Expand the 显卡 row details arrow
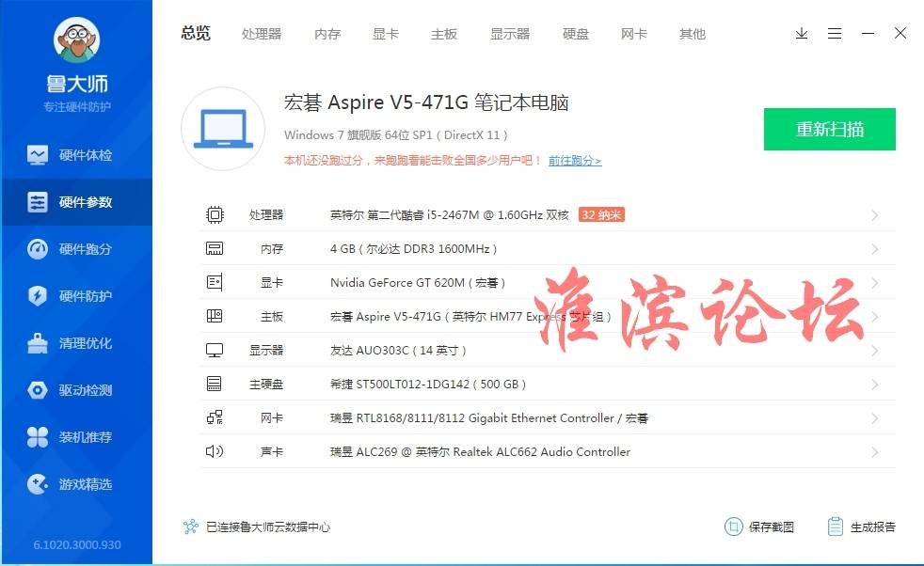Viewport: 924px width, 566px height. point(875,283)
